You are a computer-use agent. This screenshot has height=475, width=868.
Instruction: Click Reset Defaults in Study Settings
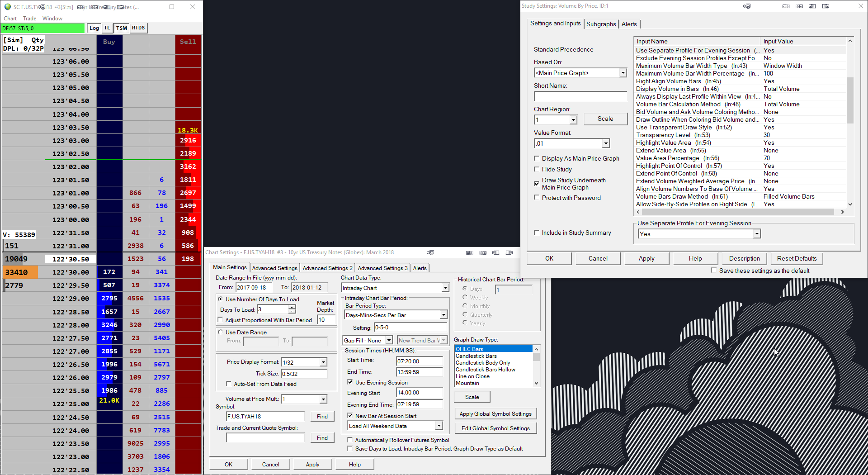[x=797, y=258]
